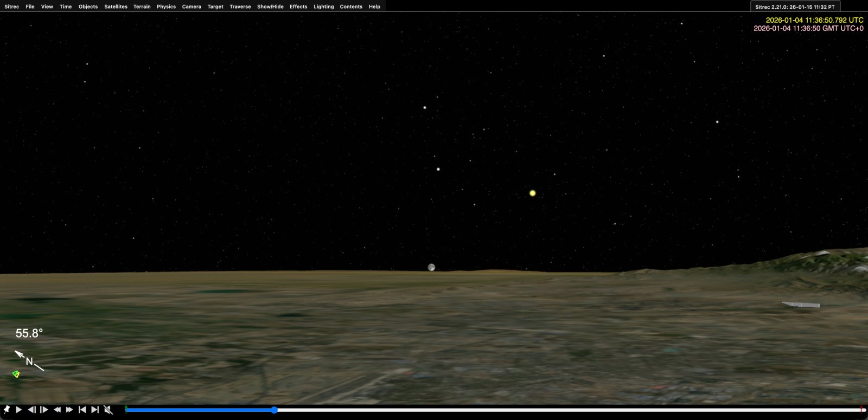Click the yellow Sun in the sky
The image size is (868, 420).
coord(532,193)
